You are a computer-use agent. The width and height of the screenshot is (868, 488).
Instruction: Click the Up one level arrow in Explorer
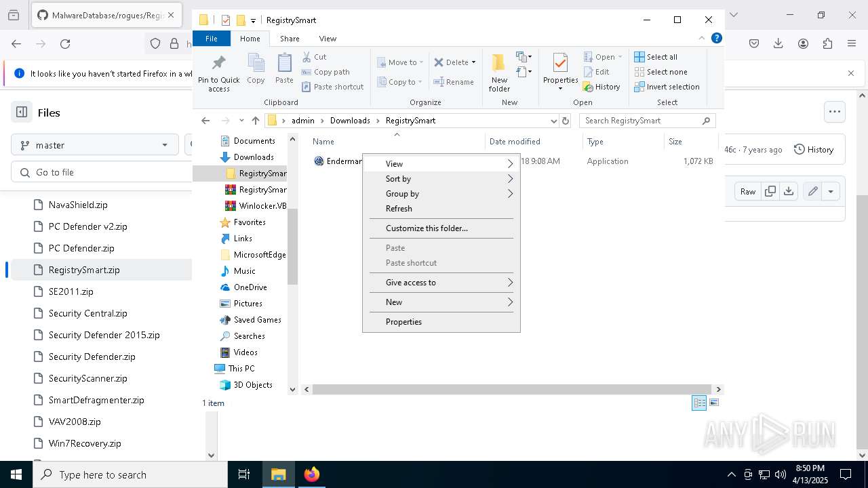tap(255, 121)
